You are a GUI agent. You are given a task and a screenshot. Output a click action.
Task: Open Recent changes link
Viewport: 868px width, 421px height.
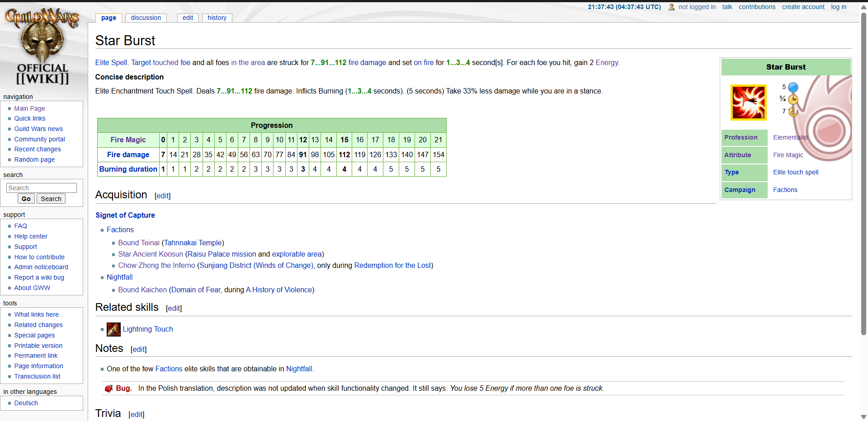[38, 149]
